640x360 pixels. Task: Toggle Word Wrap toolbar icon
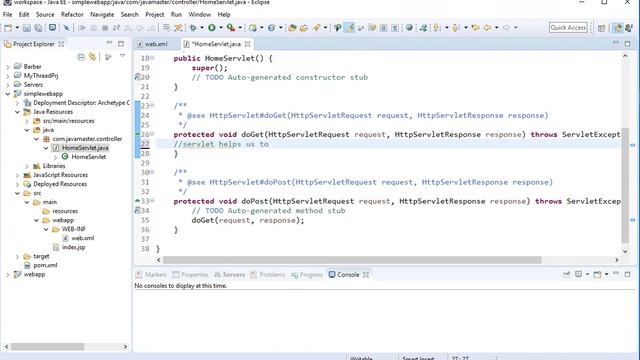coord(383,28)
